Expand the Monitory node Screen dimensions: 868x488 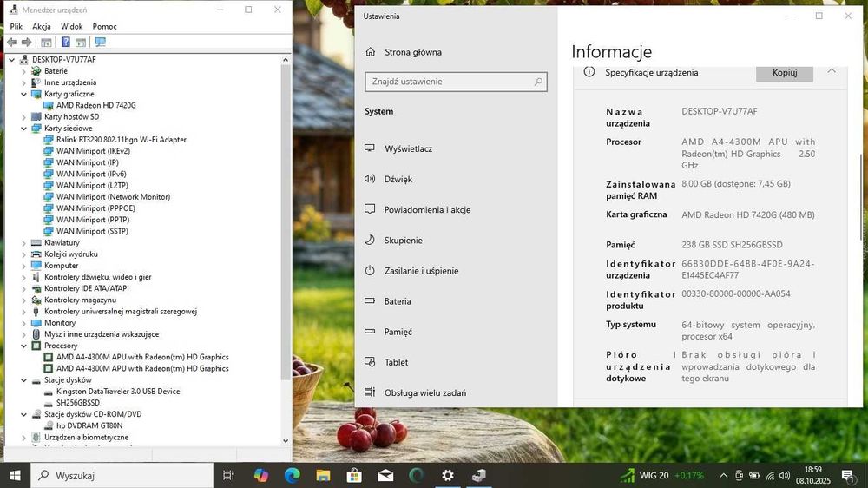pyautogui.click(x=23, y=323)
